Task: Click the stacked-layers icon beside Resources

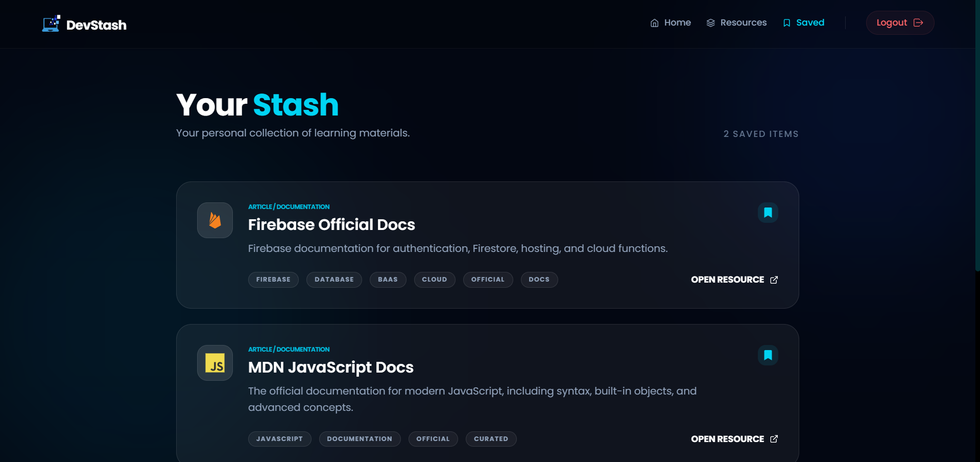Action: tap(710, 22)
